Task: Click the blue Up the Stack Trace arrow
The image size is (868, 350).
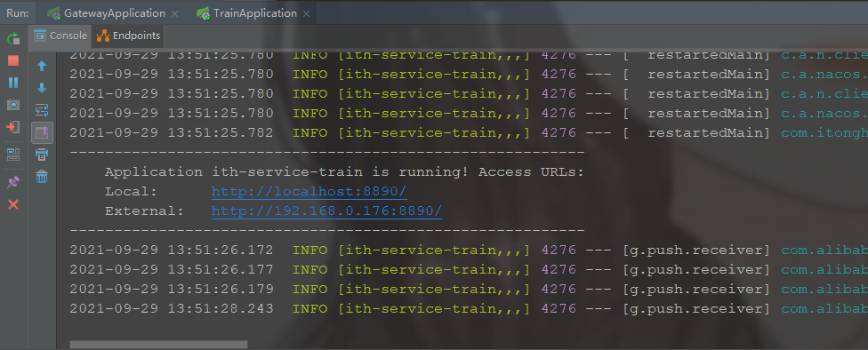Action: pyautogui.click(x=42, y=67)
